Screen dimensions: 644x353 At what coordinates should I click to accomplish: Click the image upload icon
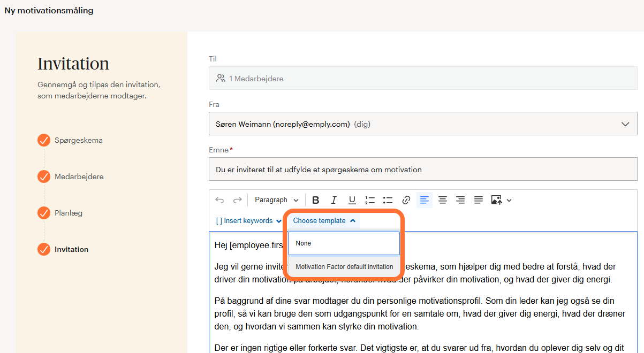(x=496, y=200)
